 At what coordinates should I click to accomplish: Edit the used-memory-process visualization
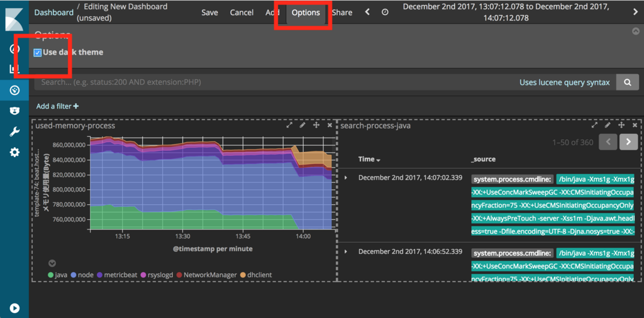(303, 125)
